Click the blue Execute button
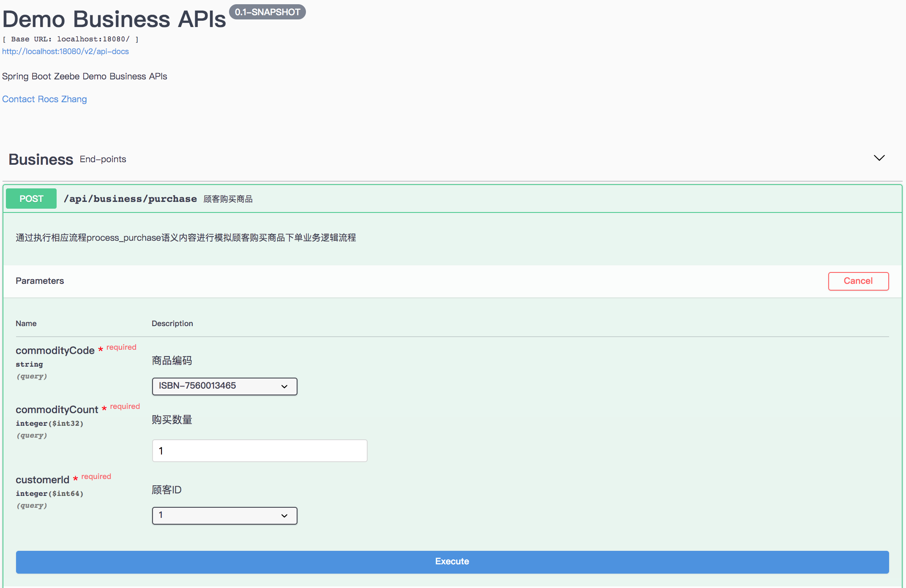Image resolution: width=906 pixels, height=588 pixels. click(452, 561)
